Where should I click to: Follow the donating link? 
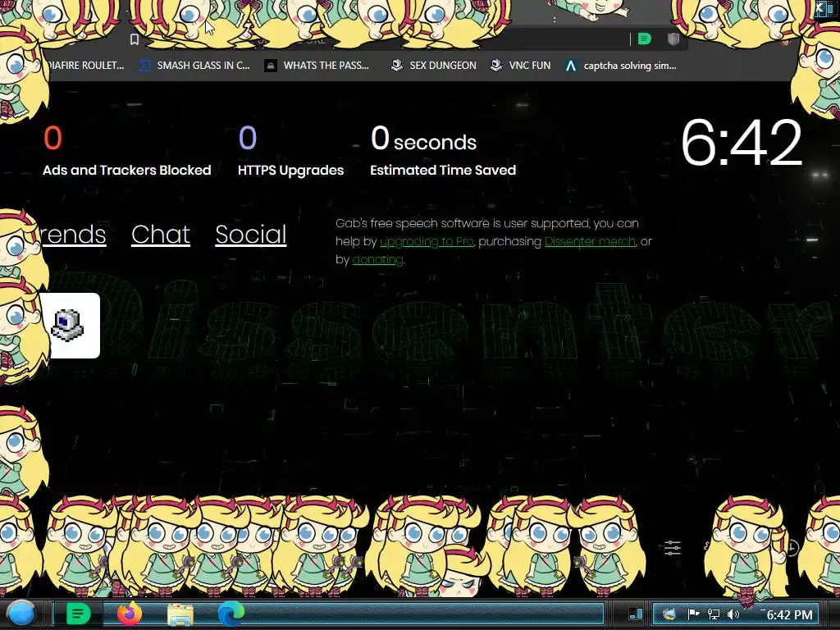(x=377, y=260)
